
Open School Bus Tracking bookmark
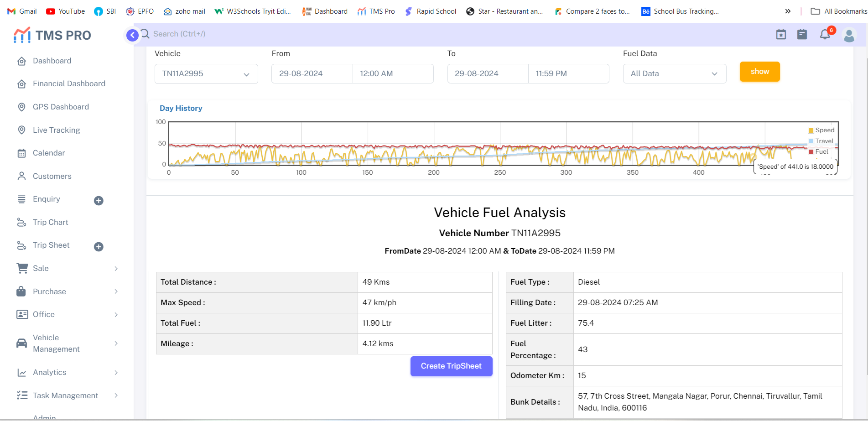(680, 11)
